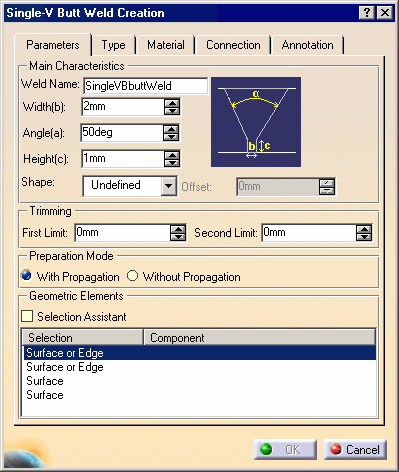Click the OK button
This screenshot has width=399, height=472.
[285, 450]
